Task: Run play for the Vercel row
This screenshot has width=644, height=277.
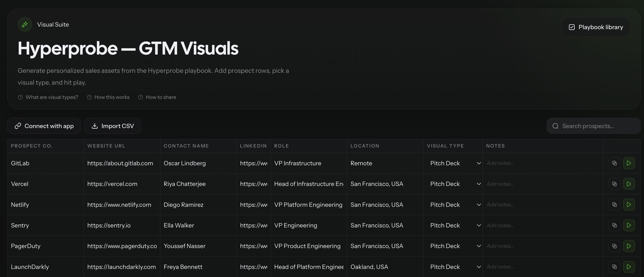Action: 629,184
